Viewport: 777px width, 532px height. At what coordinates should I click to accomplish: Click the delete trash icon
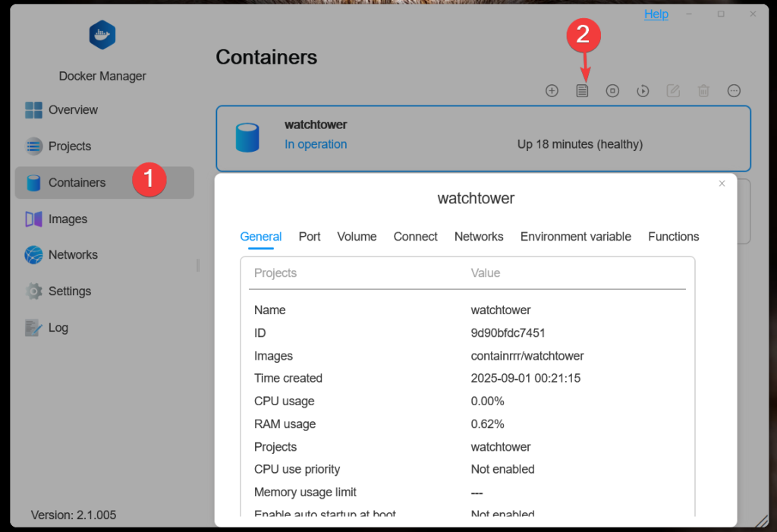point(703,91)
